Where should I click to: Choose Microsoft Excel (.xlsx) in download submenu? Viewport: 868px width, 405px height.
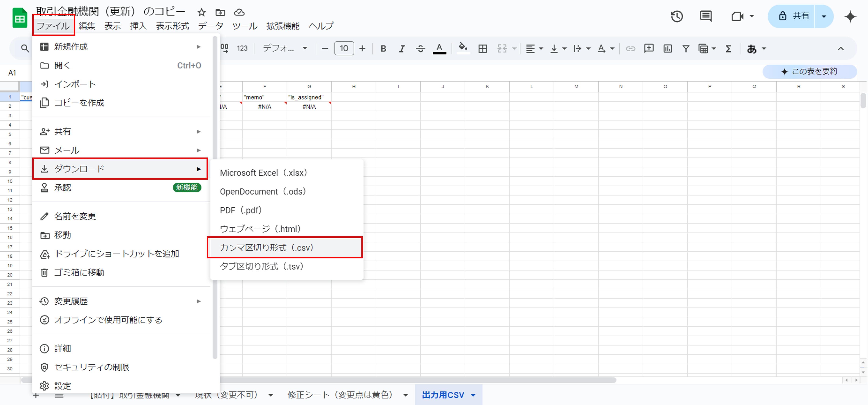click(264, 173)
